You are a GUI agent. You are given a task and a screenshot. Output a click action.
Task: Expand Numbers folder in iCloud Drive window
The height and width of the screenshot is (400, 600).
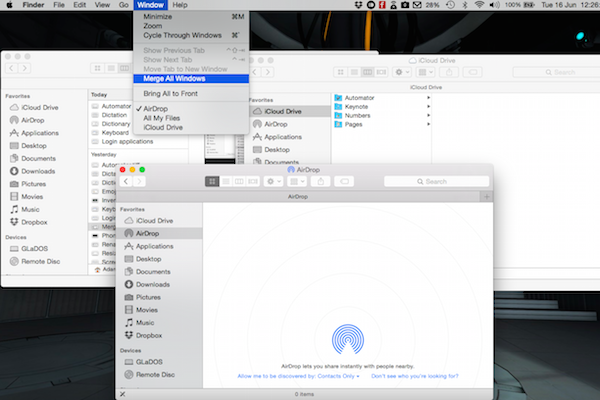429,115
